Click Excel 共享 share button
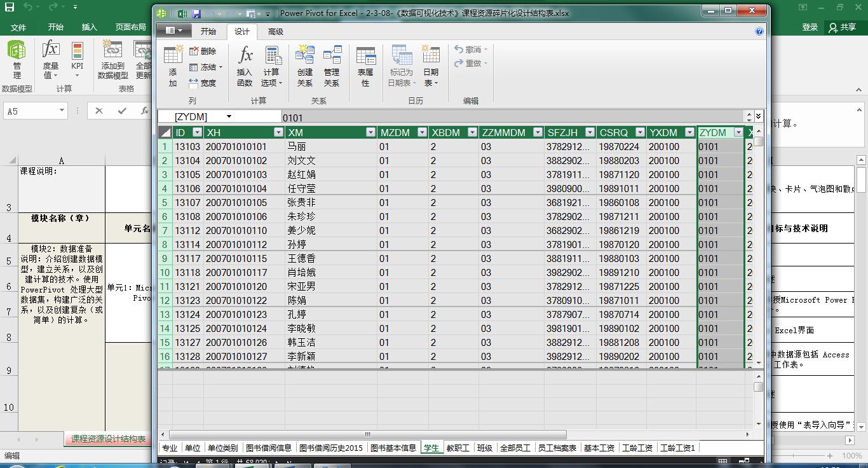 pyautogui.click(x=843, y=27)
